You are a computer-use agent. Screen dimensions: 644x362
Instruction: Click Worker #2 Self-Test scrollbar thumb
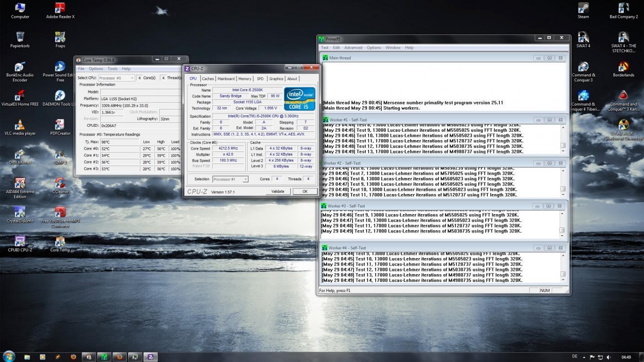tap(563, 189)
